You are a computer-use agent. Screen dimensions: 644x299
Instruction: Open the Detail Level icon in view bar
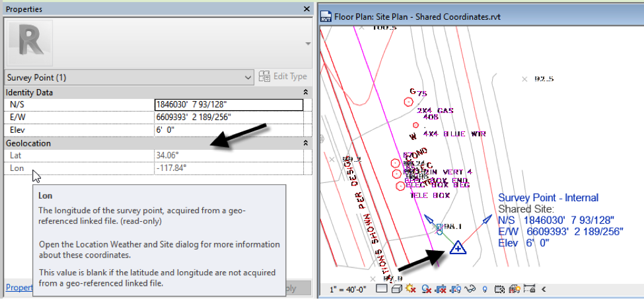[381, 289]
